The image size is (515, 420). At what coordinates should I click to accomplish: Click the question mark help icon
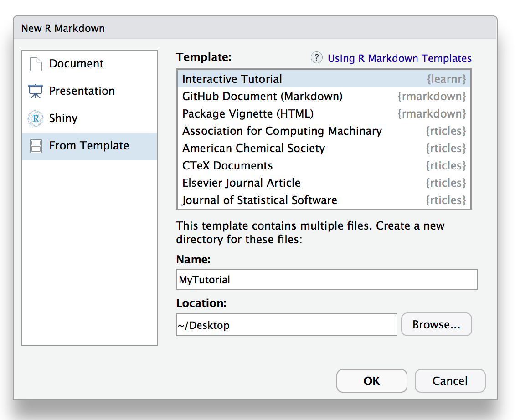point(317,58)
